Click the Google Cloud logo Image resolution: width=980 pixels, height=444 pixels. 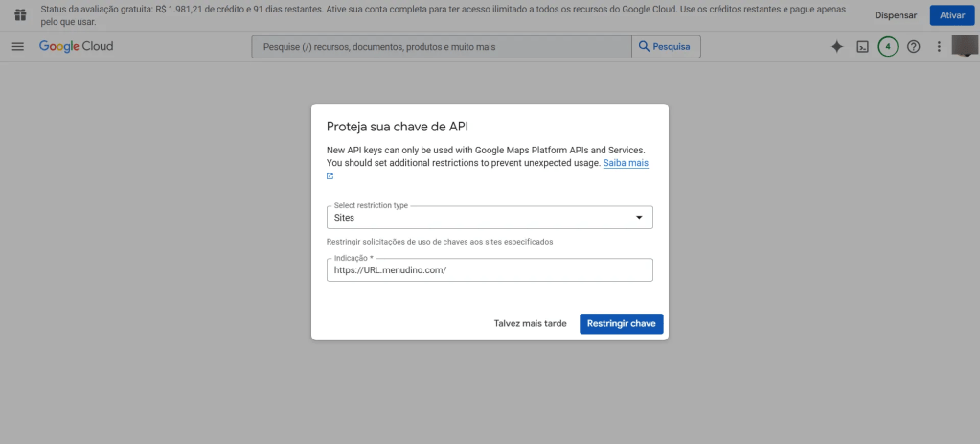pyautogui.click(x=76, y=47)
